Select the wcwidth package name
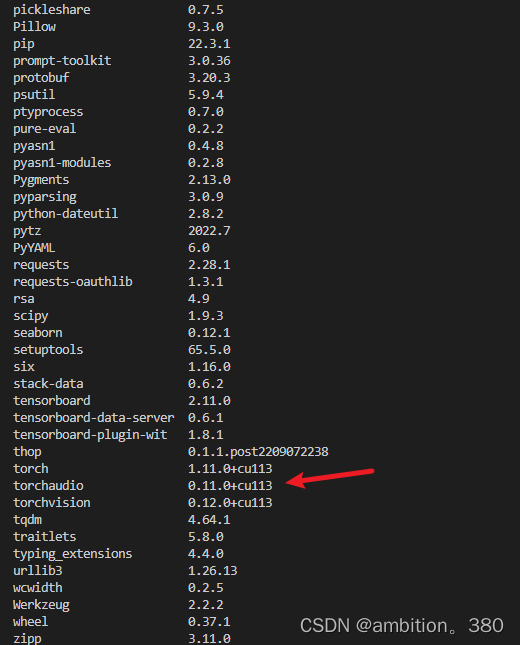 tap(37, 588)
